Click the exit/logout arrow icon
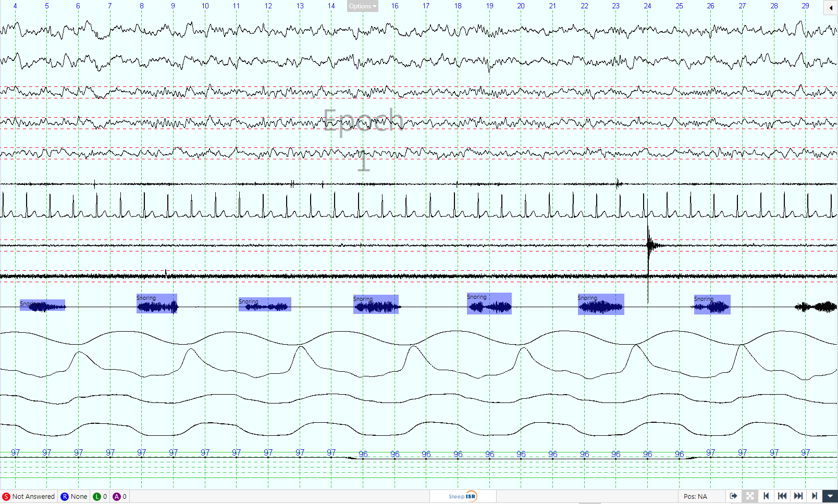 pyautogui.click(x=733, y=496)
